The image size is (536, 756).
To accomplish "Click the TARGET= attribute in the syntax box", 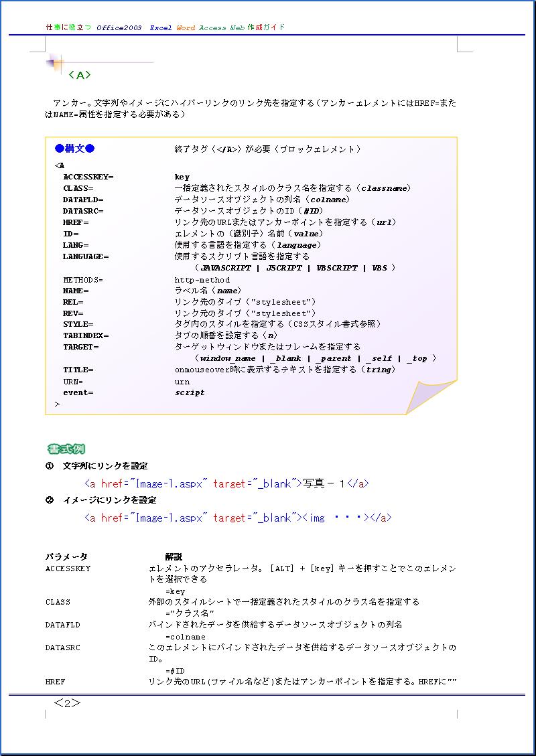I will (x=80, y=347).
